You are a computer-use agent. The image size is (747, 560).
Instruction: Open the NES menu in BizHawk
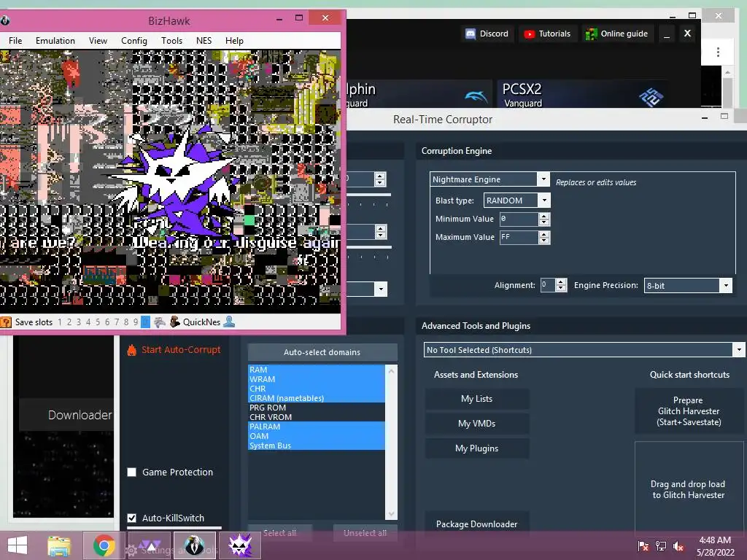click(x=204, y=41)
